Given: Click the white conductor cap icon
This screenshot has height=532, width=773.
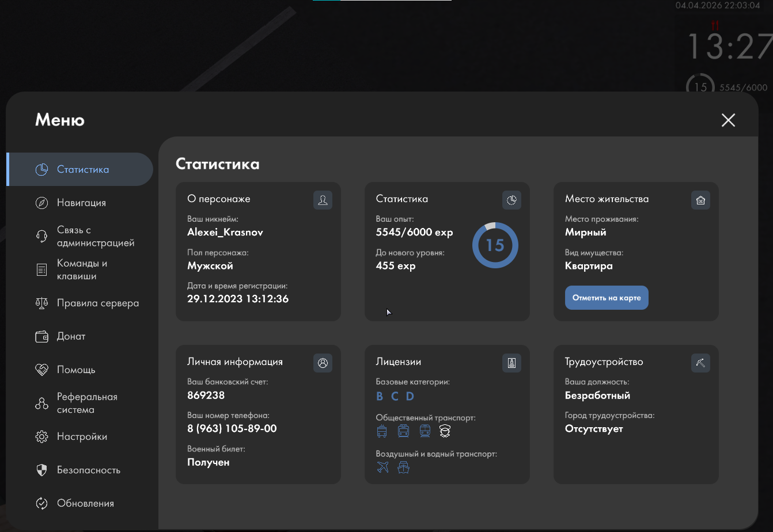Looking at the screenshot, I should (445, 431).
